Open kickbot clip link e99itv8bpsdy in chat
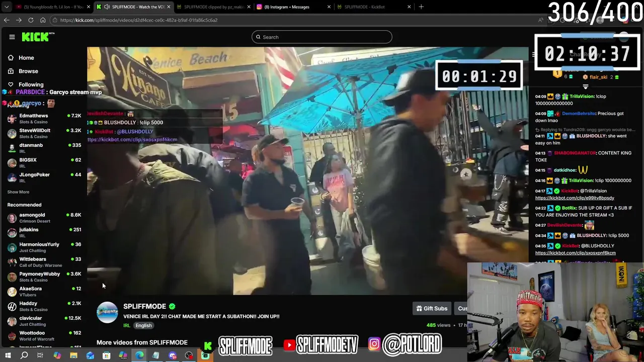Viewport: 644px width, 362px height. 575,198
